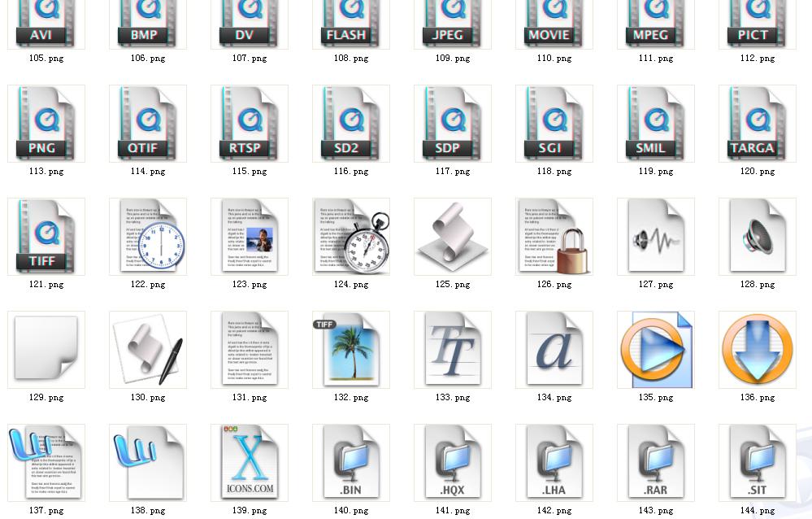Pick the QTIF QuickTime icon
Viewport: 812px width, 519px height.
click(x=148, y=124)
